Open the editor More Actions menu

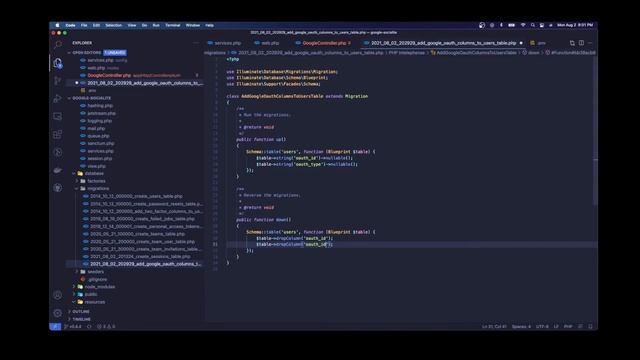590,43
